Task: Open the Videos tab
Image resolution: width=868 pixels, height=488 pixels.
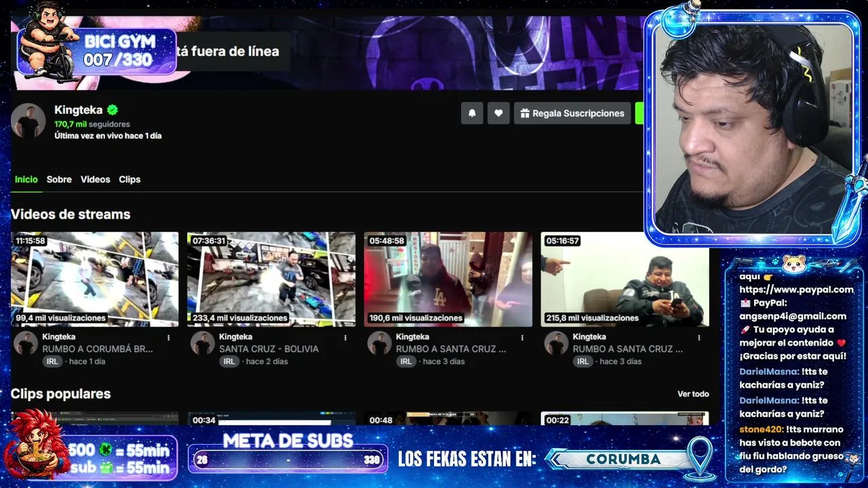Action: (95, 180)
